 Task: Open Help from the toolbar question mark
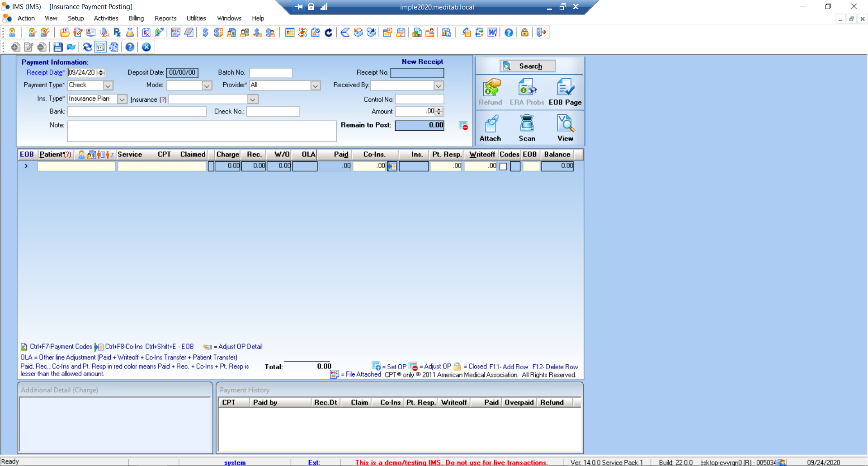click(x=508, y=33)
